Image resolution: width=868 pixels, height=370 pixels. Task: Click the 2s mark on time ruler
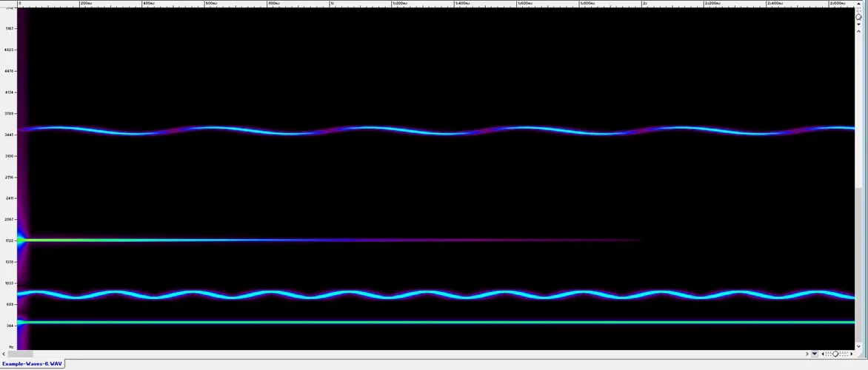(644, 3)
